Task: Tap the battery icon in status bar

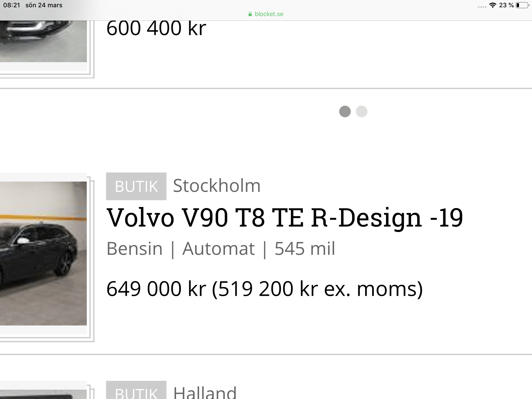Action: (522, 5)
